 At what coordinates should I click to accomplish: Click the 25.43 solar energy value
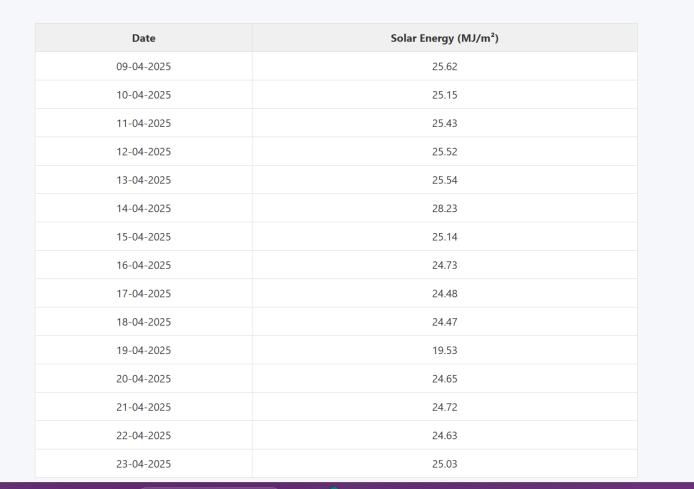point(444,123)
